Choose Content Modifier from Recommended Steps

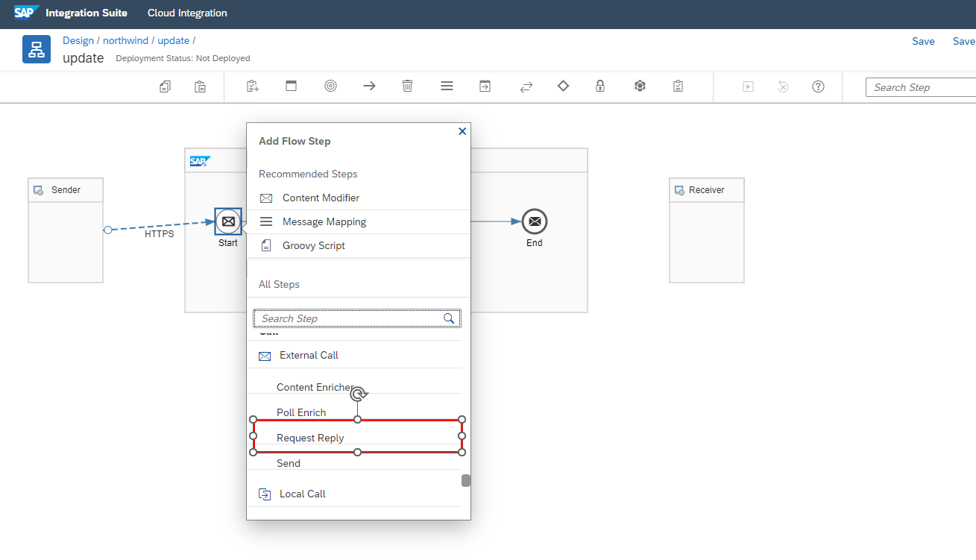[359, 198]
